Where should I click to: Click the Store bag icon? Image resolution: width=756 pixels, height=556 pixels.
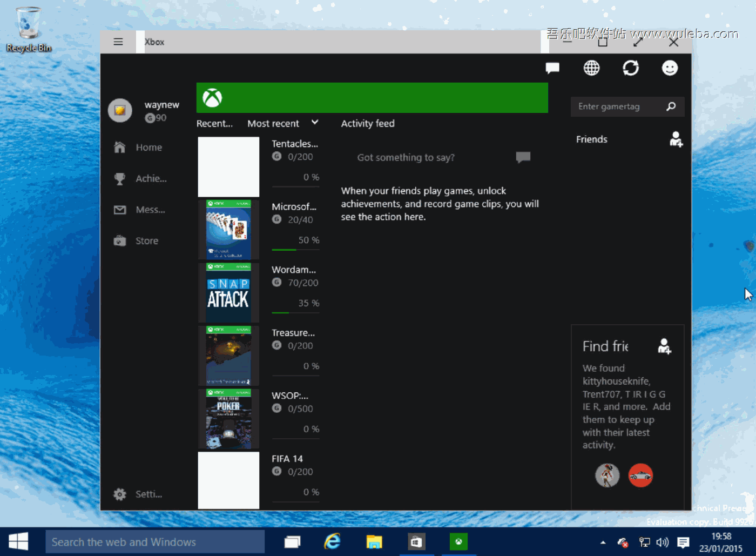(x=120, y=241)
